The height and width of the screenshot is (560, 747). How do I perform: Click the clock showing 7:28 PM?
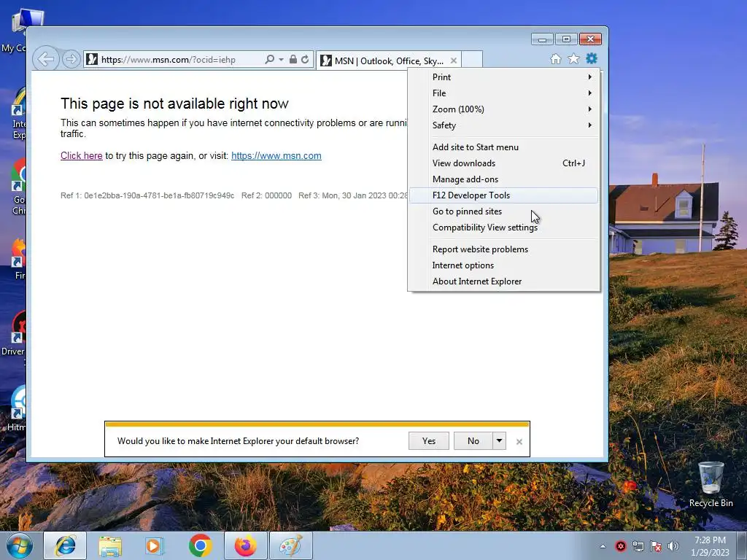coord(710,540)
